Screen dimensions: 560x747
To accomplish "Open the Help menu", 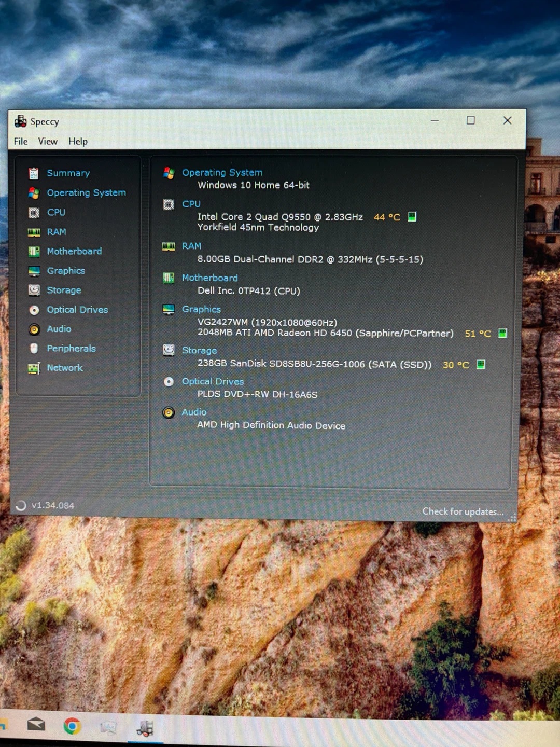I will point(78,142).
